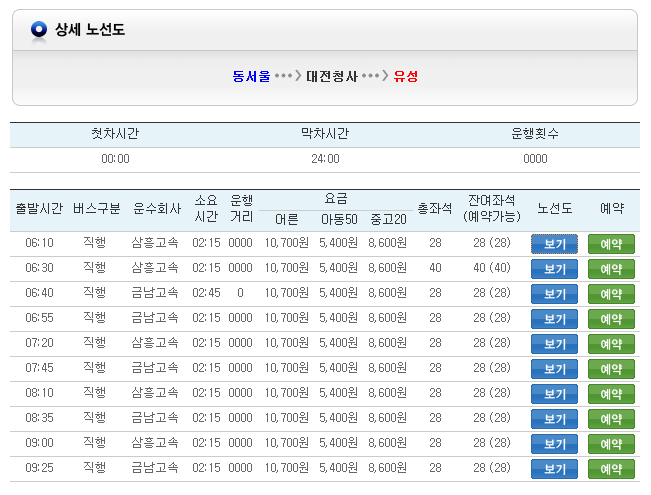This screenshot has width=651, height=495.
Task: Click the 40 total seats cell
Action: click(435, 268)
